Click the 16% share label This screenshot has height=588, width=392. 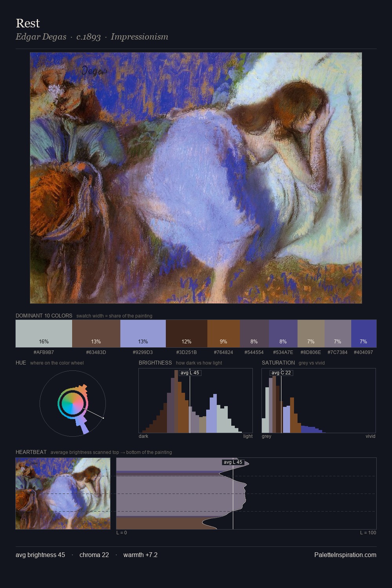[x=44, y=341]
